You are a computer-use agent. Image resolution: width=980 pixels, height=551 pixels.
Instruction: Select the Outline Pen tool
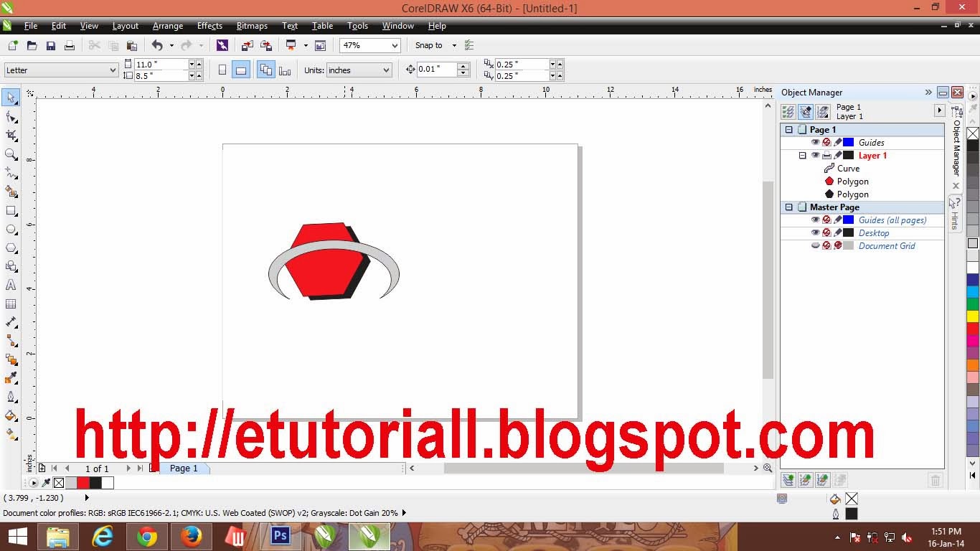(x=11, y=397)
